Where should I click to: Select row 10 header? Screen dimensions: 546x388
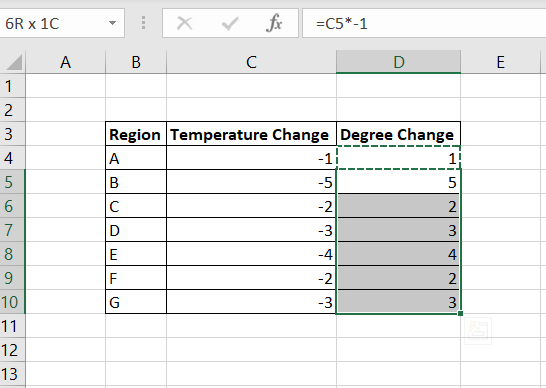click(x=12, y=302)
